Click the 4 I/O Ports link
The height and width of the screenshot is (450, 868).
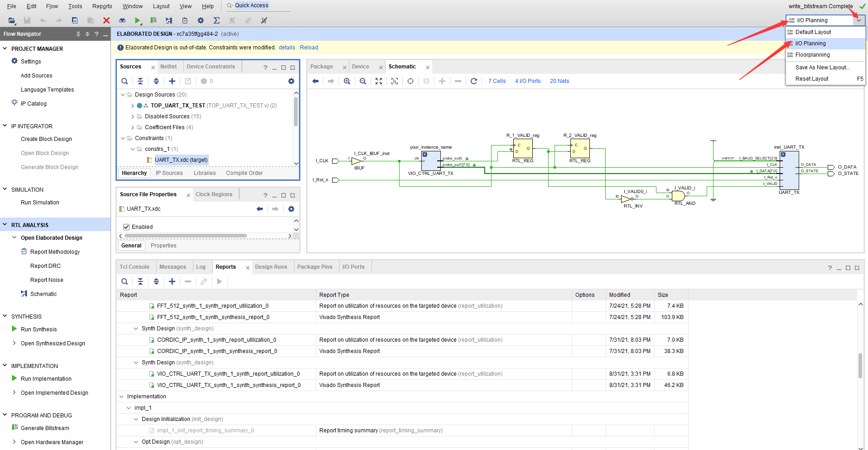[x=528, y=81]
